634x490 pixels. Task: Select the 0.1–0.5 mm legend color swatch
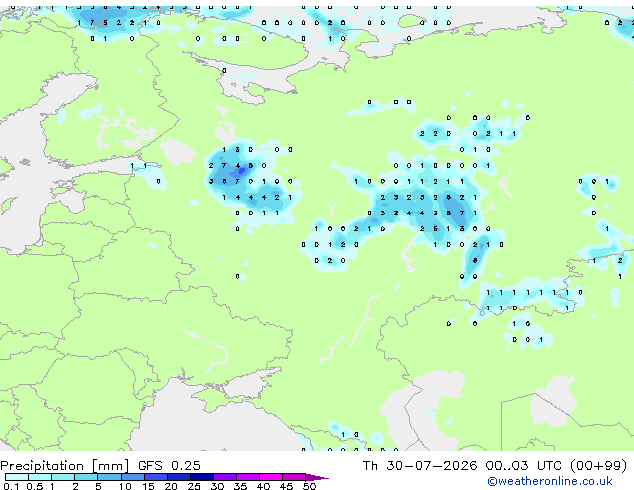pyautogui.click(x=17, y=477)
